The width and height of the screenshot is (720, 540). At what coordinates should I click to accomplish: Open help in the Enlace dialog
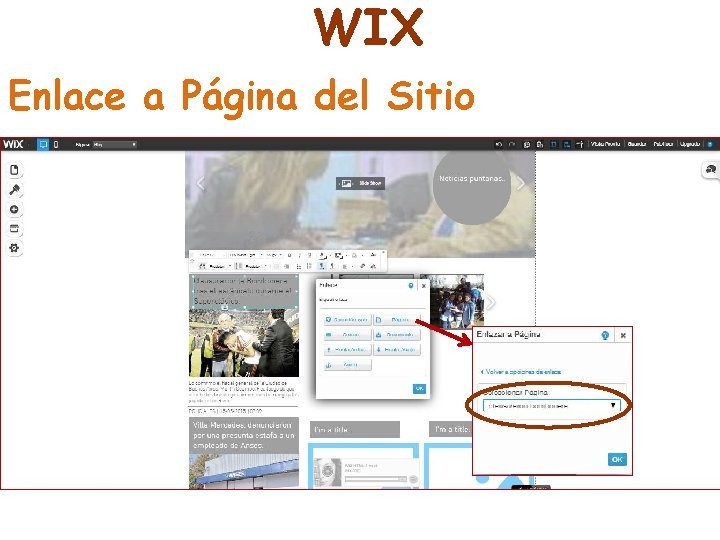411,286
